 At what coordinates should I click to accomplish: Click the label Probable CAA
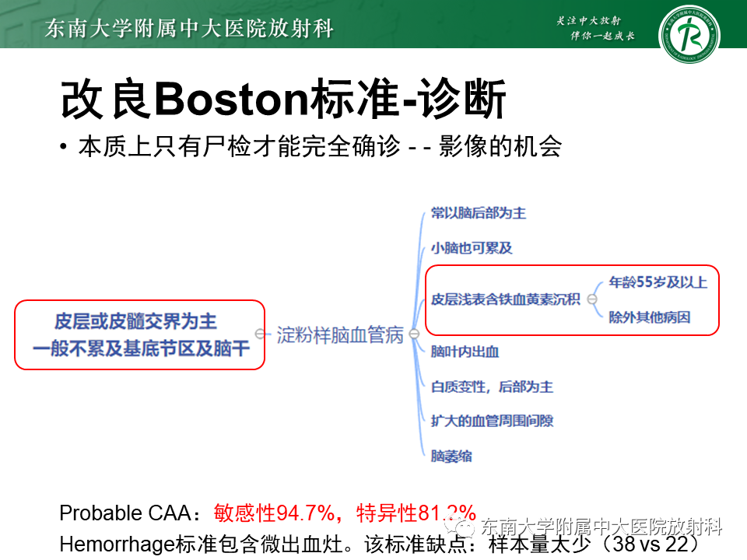(124, 513)
